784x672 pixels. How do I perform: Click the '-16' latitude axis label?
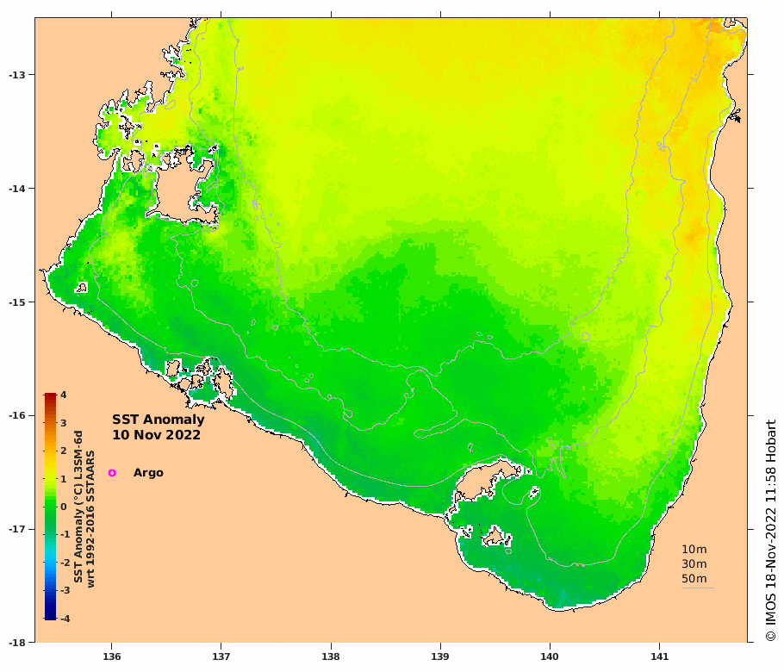pos(16,415)
